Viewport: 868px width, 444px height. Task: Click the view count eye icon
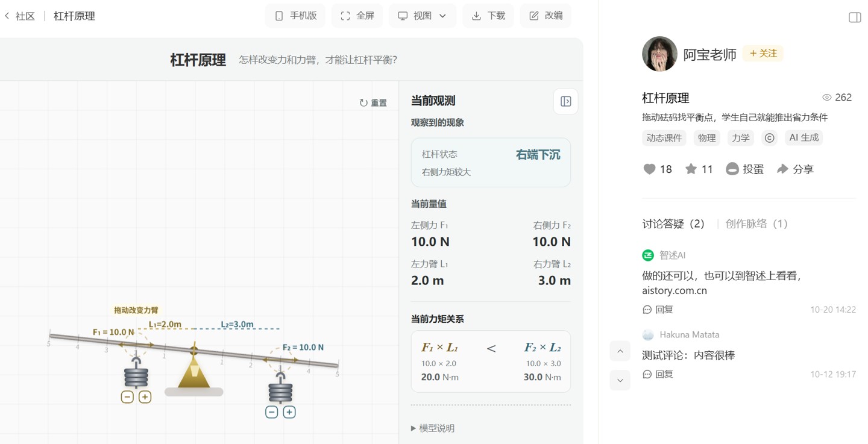coord(827,98)
